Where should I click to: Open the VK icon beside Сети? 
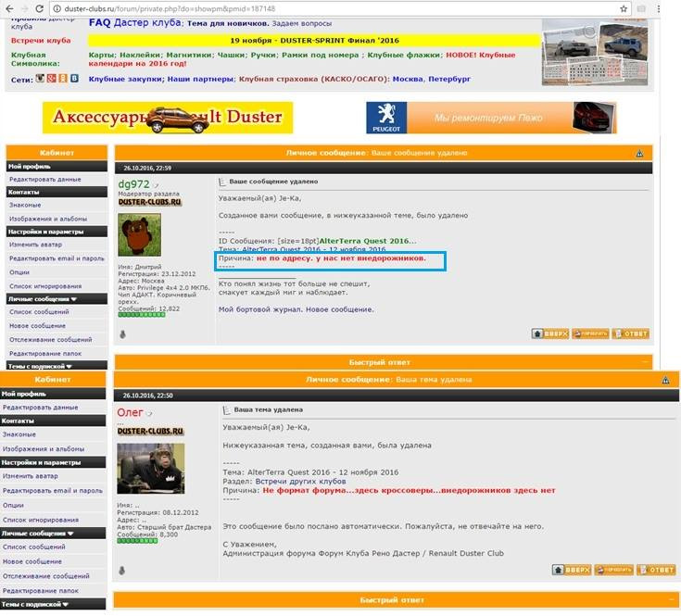pos(75,78)
